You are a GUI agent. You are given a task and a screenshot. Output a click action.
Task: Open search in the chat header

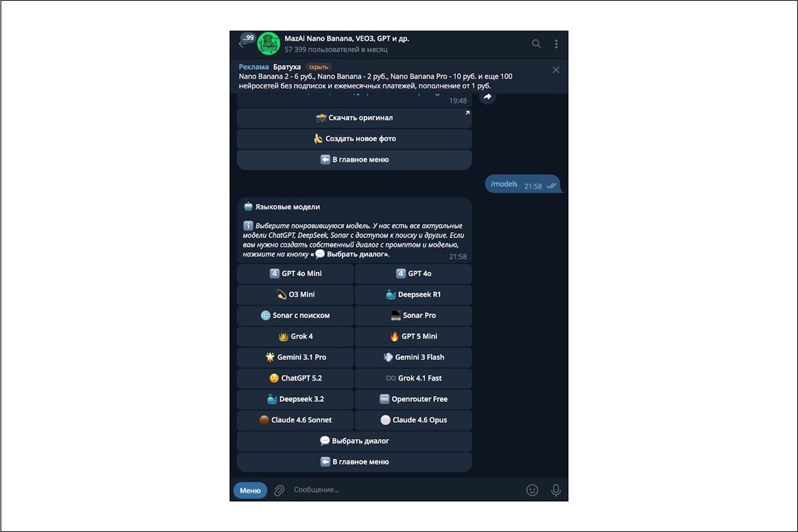click(x=536, y=44)
